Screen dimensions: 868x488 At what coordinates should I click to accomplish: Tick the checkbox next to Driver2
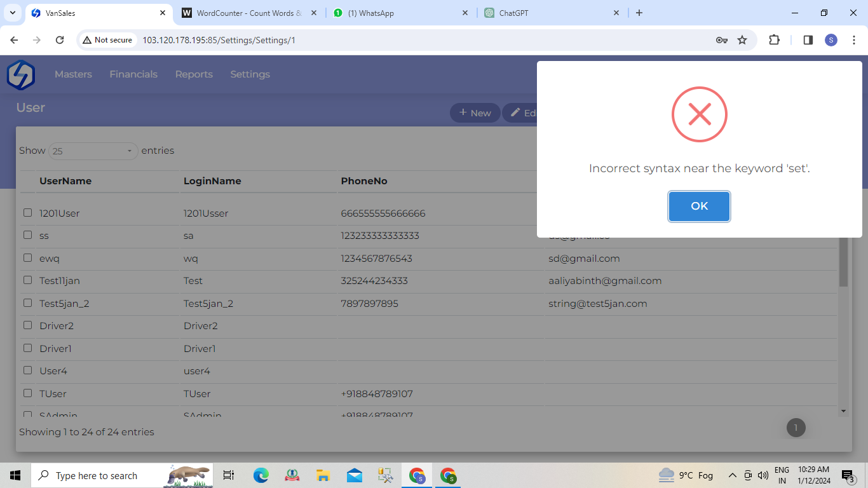(28, 325)
